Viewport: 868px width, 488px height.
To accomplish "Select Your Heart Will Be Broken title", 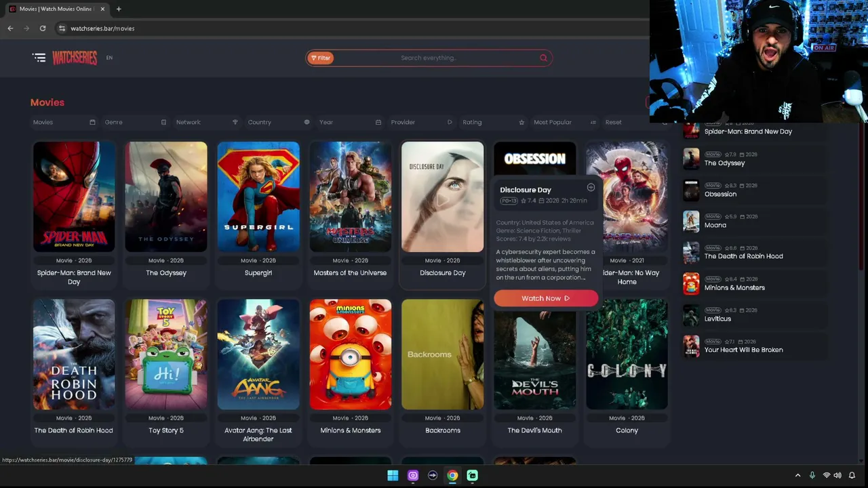I will click(744, 350).
